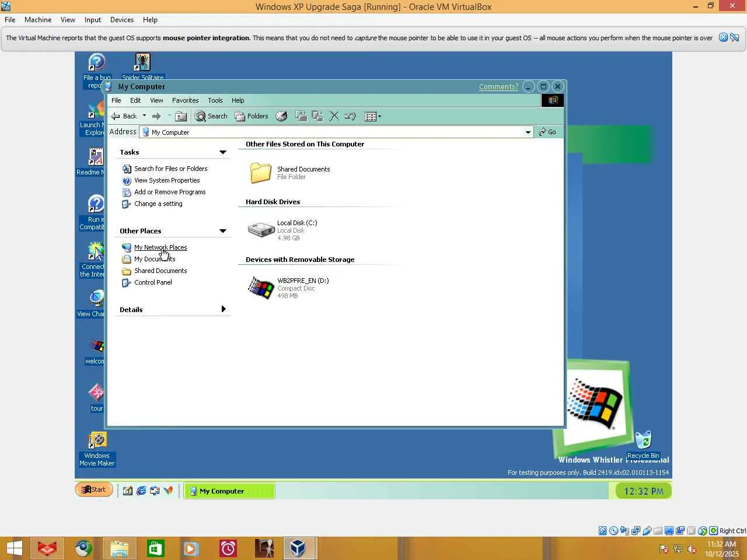Viewport: 747px width, 560px height.
Task: Open the Control Panel link
Action: 153,282
